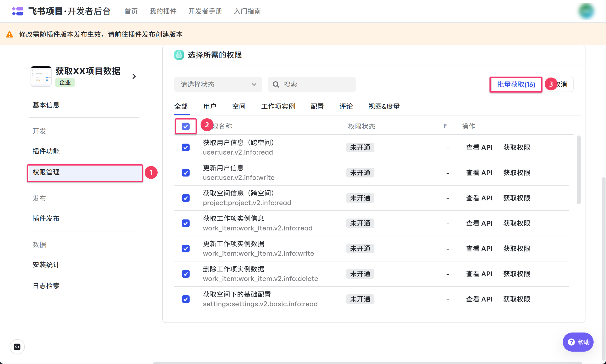Viewport: 606px width, 364px height.
Task: Expand the plugin switcher chevron arrow
Action: coord(134,76)
